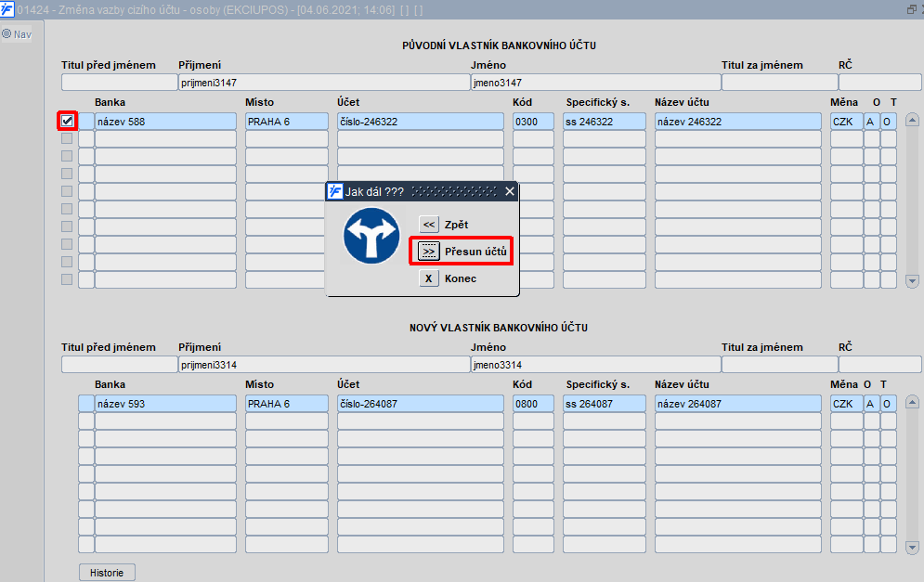Click the název 246322 account name field

click(x=737, y=122)
